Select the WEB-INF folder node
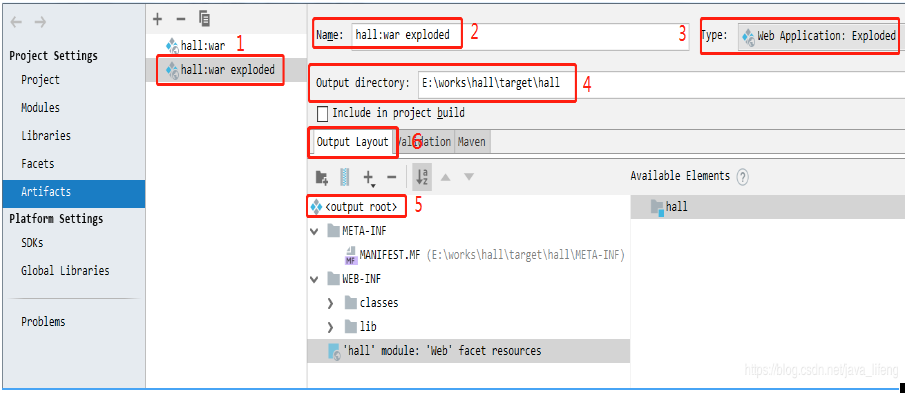This screenshot has height=396, width=914. click(354, 279)
